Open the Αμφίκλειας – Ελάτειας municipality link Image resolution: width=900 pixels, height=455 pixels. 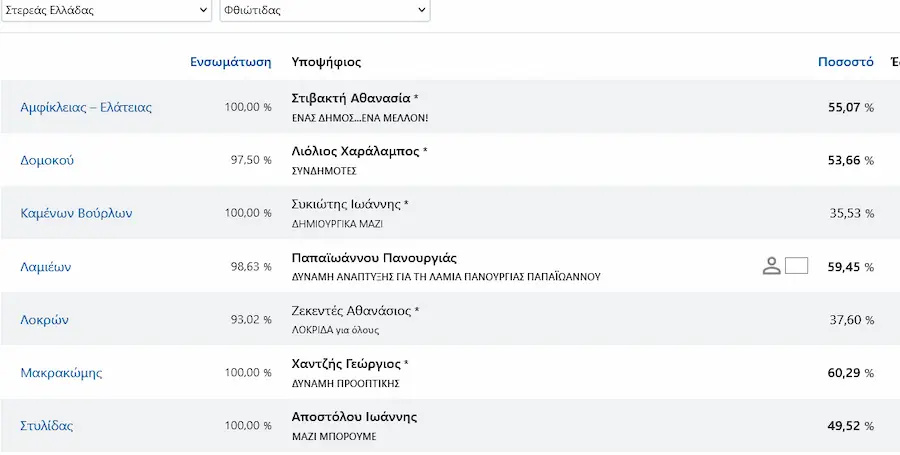(86, 107)
